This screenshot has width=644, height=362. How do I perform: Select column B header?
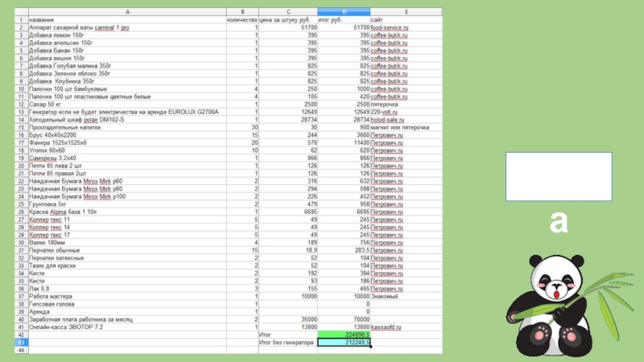point(242,11)
